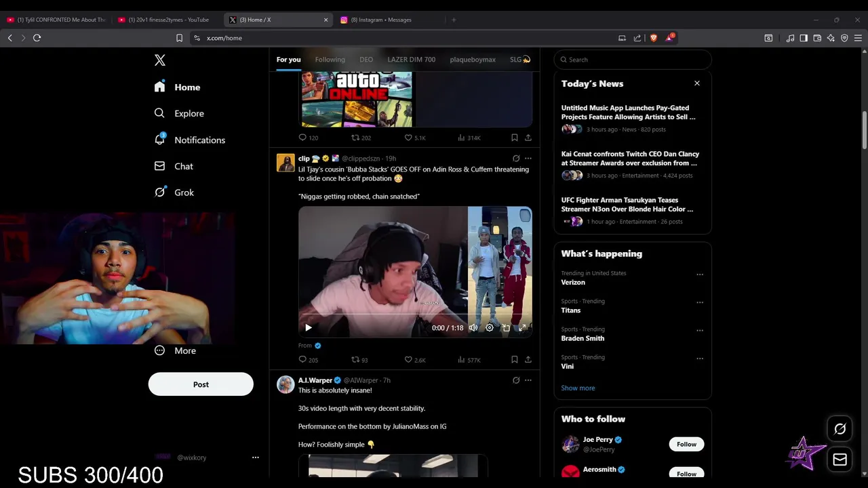
Task: Like the clip post with 2.6K likes
Action: 415,360
